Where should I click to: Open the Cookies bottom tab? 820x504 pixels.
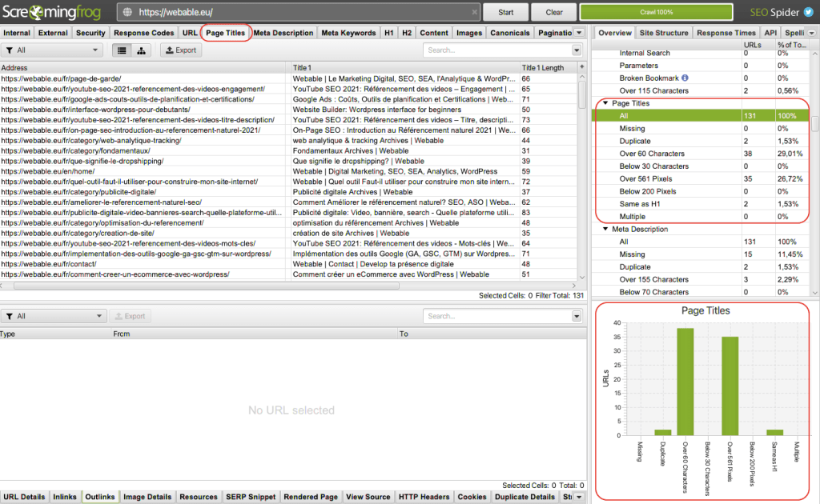(x=472, y=497)
